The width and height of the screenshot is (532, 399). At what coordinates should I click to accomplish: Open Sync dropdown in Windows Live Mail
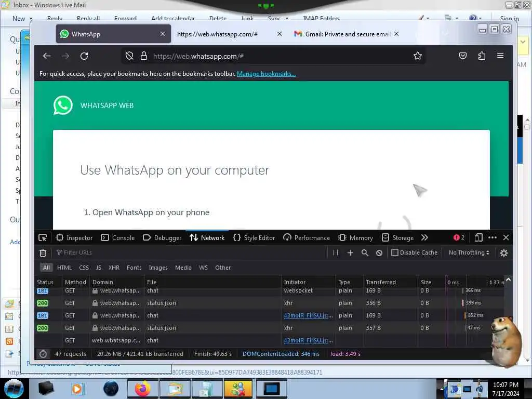278,18
